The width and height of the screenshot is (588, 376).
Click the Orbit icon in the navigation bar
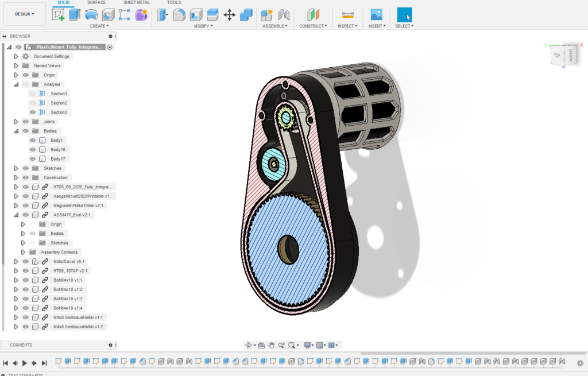click(249, 346)
